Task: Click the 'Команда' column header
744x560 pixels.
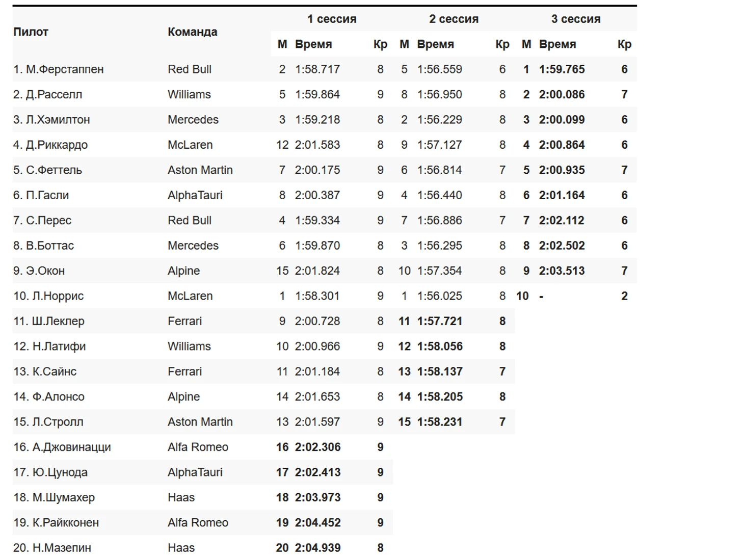Action: 192,32
